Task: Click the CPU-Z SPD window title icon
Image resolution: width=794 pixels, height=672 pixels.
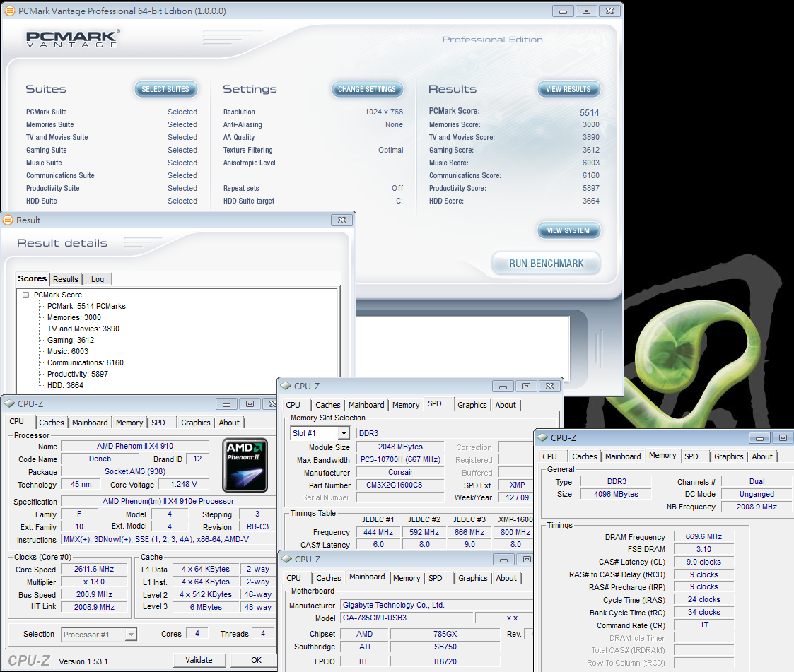Action: [x=286, y=386]
